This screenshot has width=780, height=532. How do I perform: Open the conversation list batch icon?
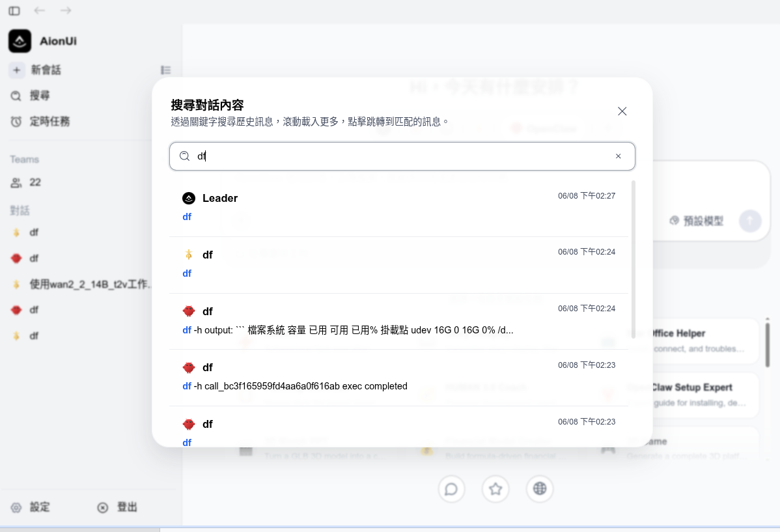(x=165, y=70)
